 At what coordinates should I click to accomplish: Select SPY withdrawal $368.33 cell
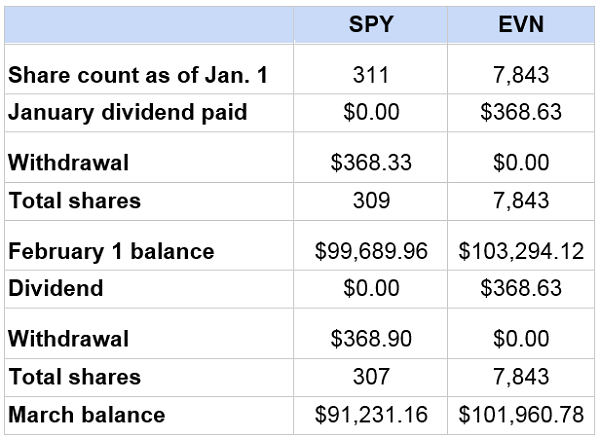coord(370,162)
